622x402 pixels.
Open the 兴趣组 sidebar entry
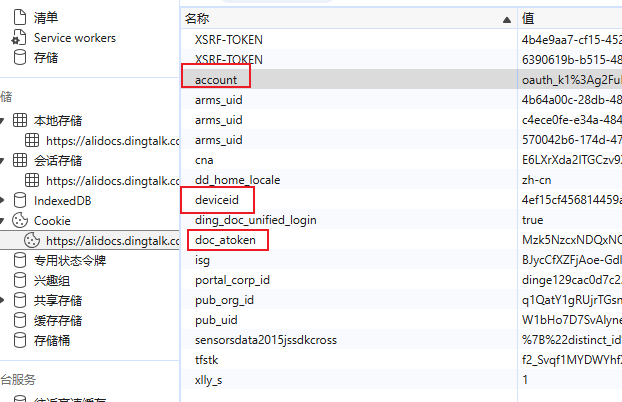click(x=53, y=280)
